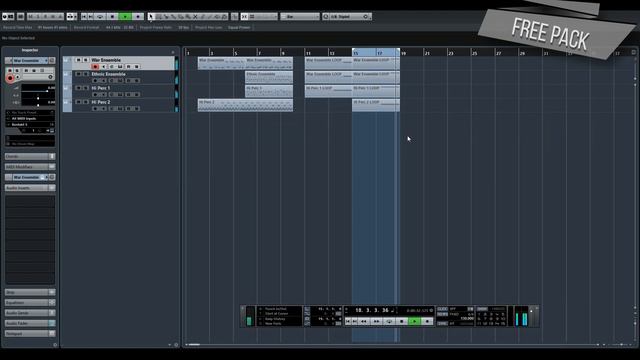Mute the Hi Perc 2 track
Image resolution: width=640 pixels, height=360 pixels.
(x=78, y=102)
